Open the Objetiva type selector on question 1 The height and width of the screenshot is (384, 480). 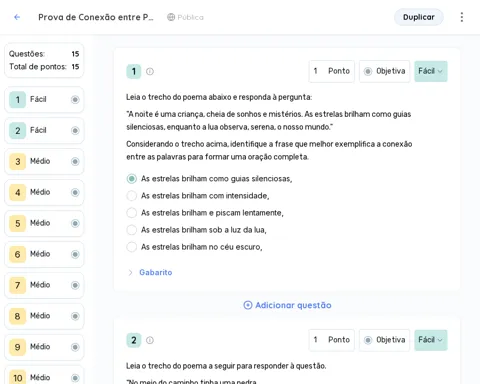coord(384,71)
